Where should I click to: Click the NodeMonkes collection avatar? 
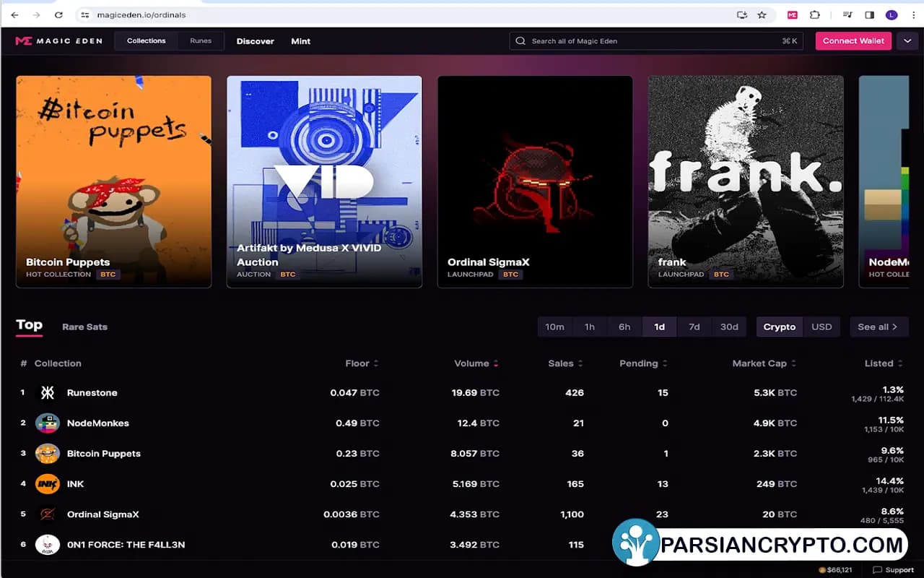[x=48, y=423]
